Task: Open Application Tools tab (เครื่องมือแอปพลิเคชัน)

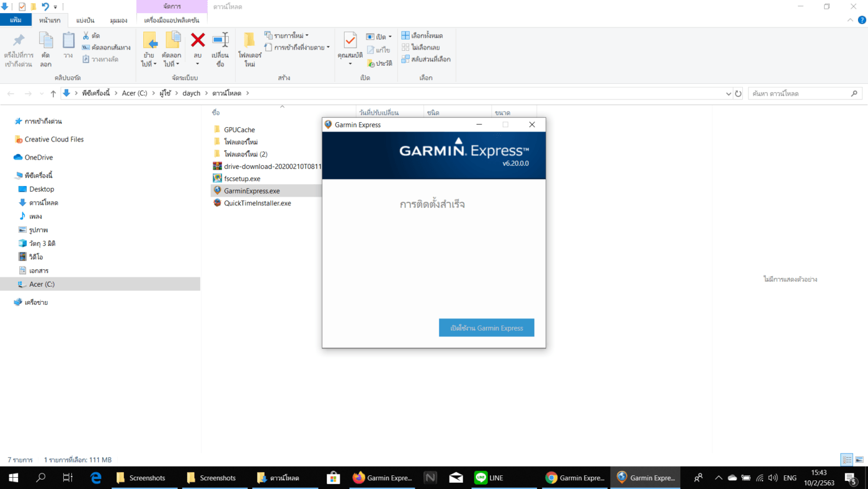Action: click(x=172, y=20)
